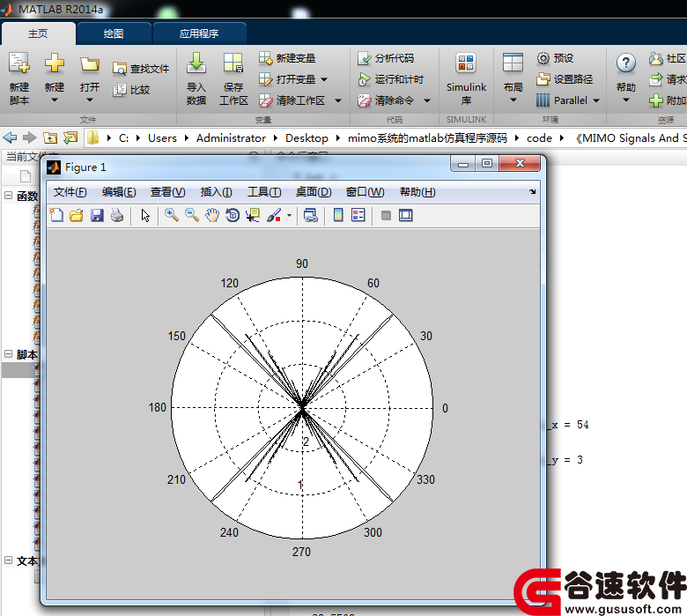Open Parallel options

coord(562,100)
